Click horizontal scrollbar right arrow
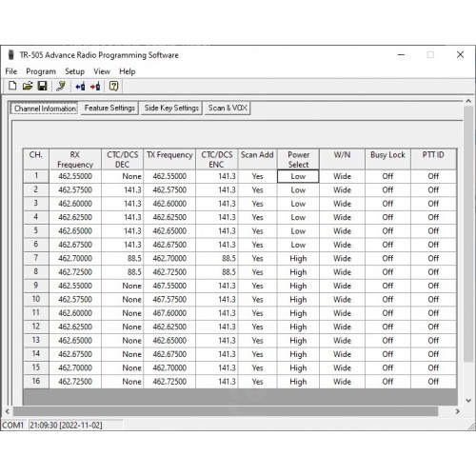Screen dimensions: 476x476 [x=457, y=411]
